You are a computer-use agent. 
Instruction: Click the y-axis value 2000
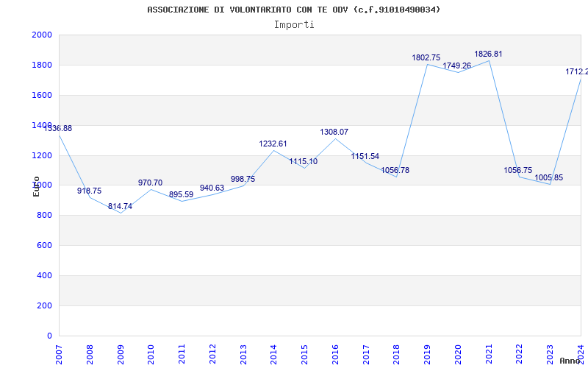(42, 35)
